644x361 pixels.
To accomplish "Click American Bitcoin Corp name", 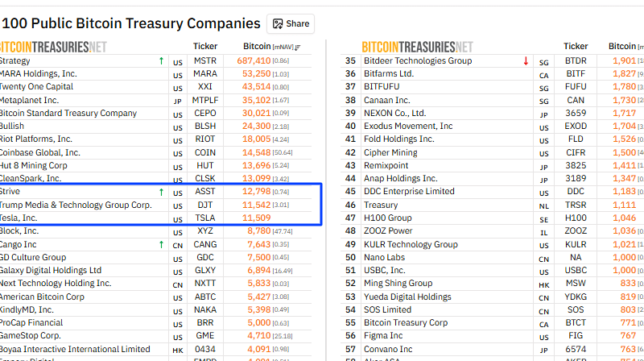I will 42,297.
